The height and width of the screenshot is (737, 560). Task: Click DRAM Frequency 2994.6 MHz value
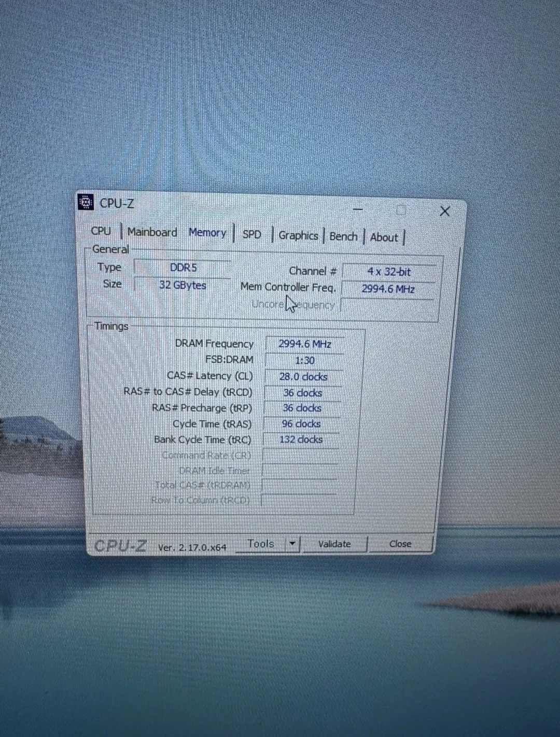click(x=305, y=344)
